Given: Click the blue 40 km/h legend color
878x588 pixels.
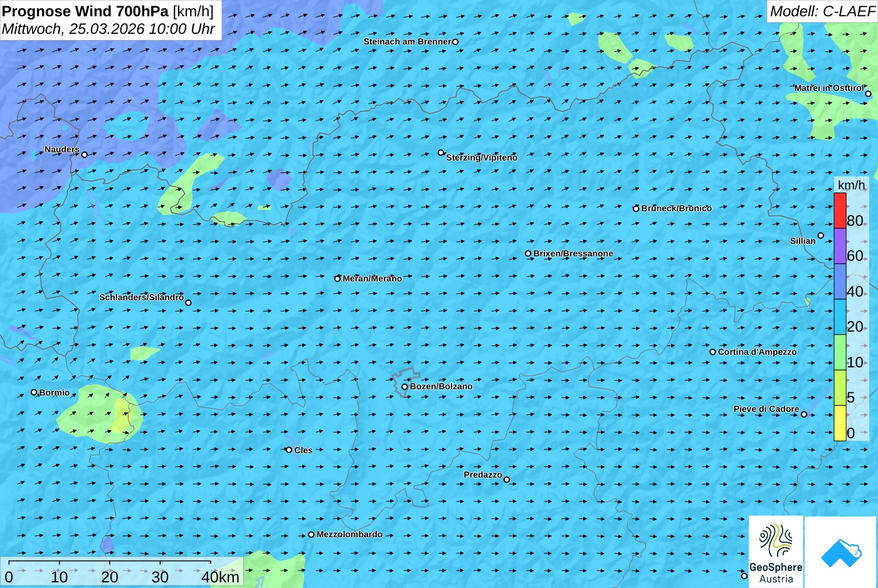Looking at the screenshot, I should click(x=840, y=281).
